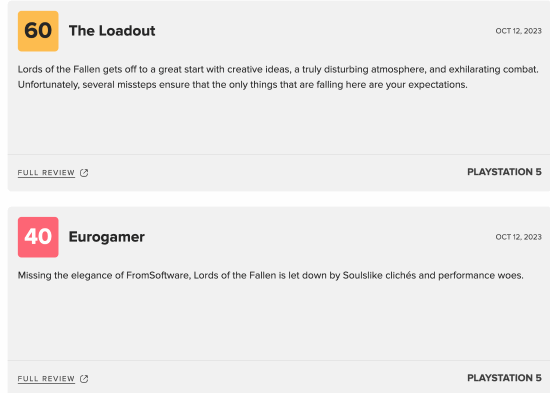
Task: Click the yellow 60 score badge
Action: (38, 31)
